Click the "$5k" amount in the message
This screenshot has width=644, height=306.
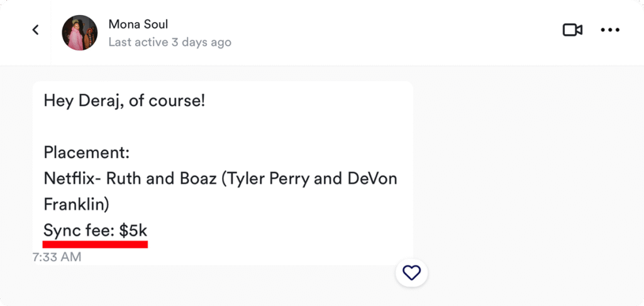coord(133,230)
